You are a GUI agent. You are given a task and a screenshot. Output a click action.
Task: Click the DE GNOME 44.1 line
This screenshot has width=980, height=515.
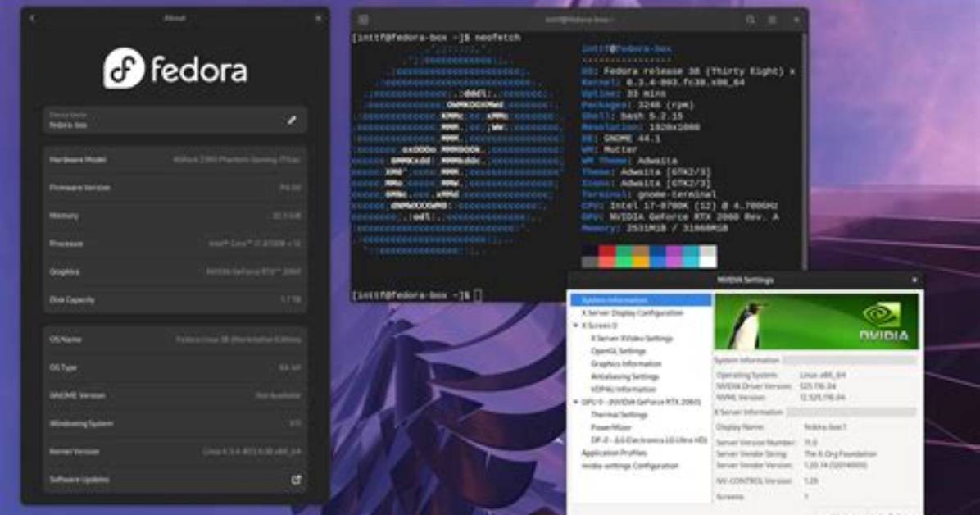(x=620, y=139)
